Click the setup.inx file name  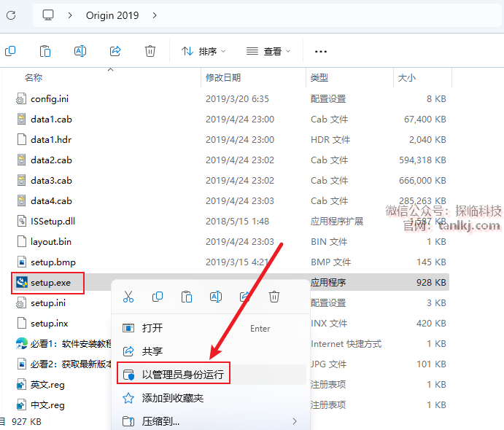(49, 324)
